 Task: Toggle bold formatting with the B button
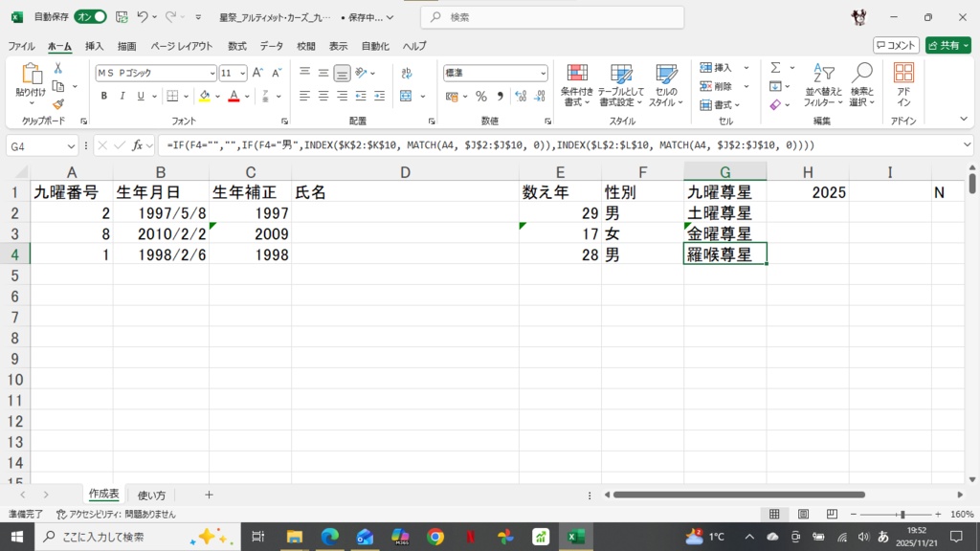(x=103, y=96)
